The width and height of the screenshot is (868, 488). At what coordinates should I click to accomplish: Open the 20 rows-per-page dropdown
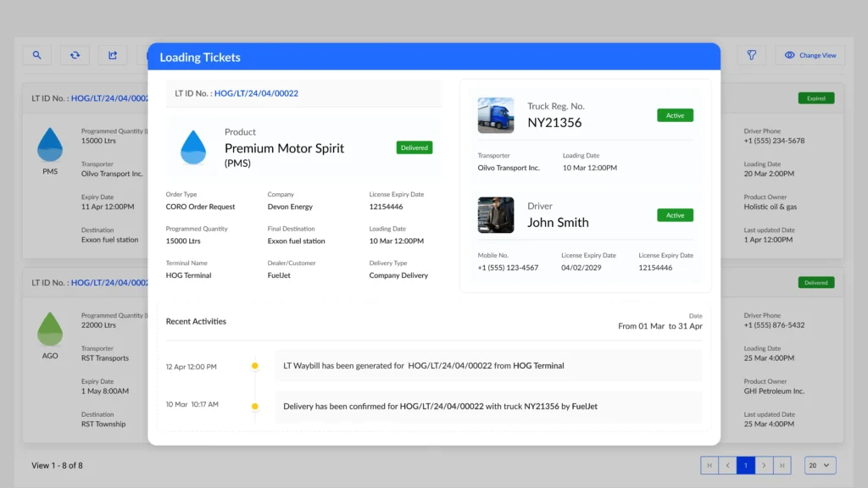click(x=818, y=465)
